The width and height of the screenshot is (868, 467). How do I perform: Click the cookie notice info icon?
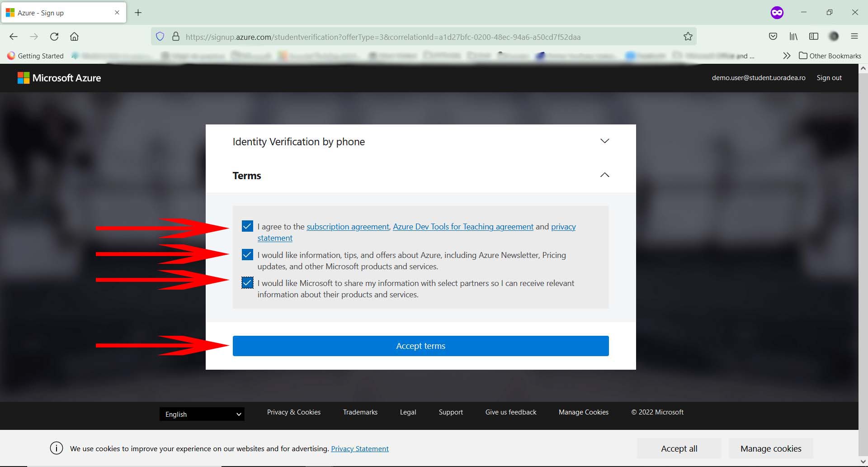[57, 448]
